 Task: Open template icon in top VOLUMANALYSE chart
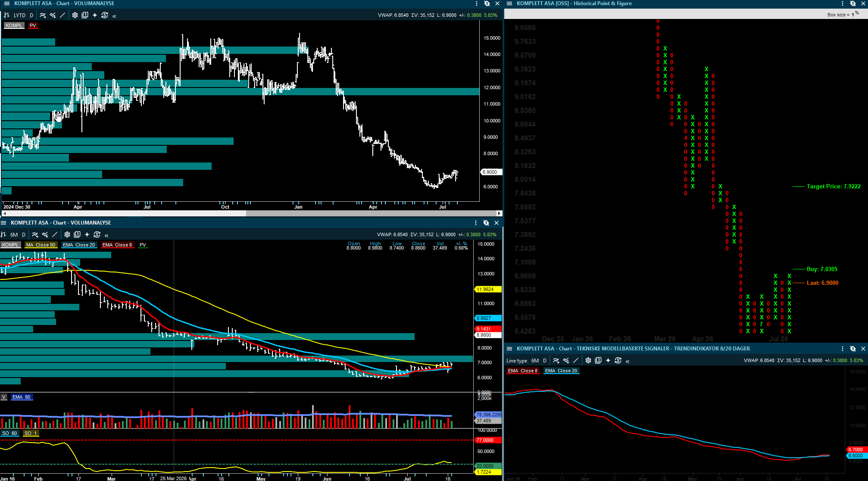85,15
